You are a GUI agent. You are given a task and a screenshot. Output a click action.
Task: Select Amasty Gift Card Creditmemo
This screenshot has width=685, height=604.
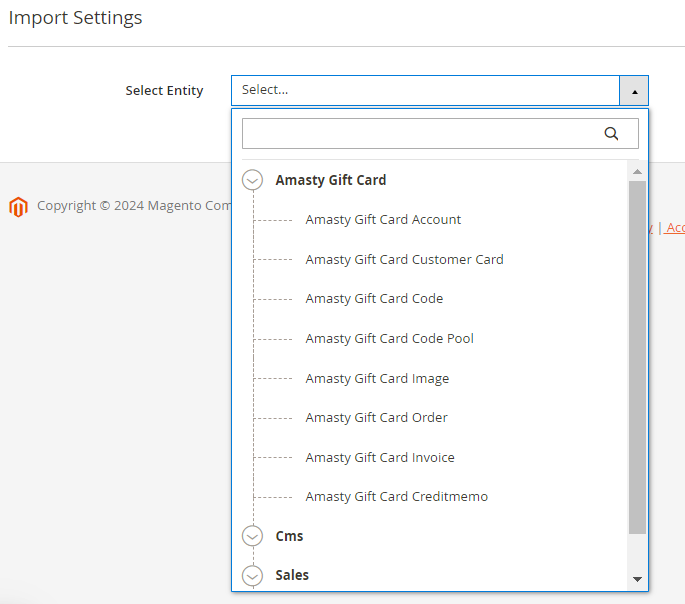coord(397,497)
